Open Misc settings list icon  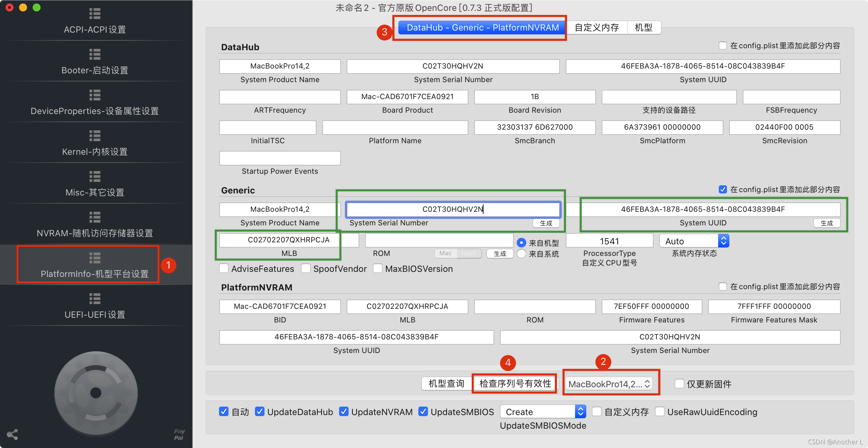pos(95,176)
